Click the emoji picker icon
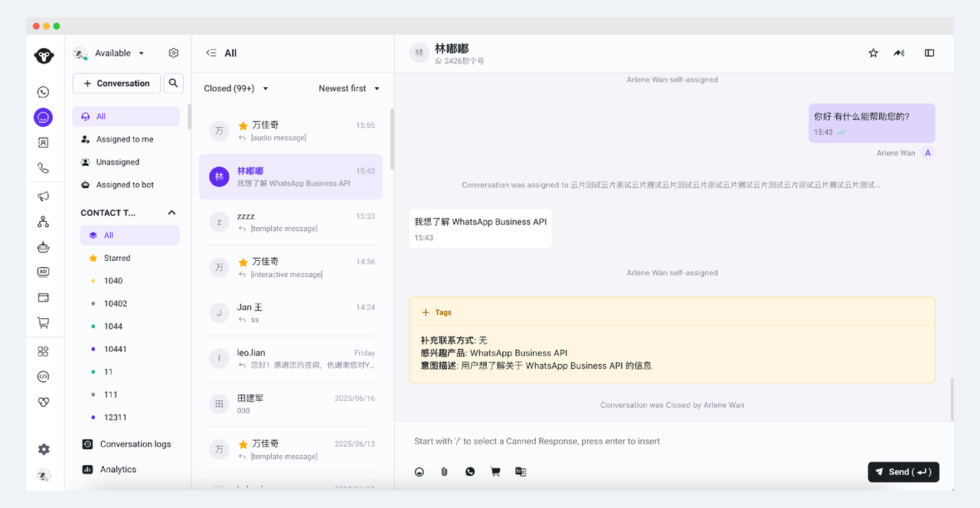Screen dimensions: 980x508 coord(420,472)
